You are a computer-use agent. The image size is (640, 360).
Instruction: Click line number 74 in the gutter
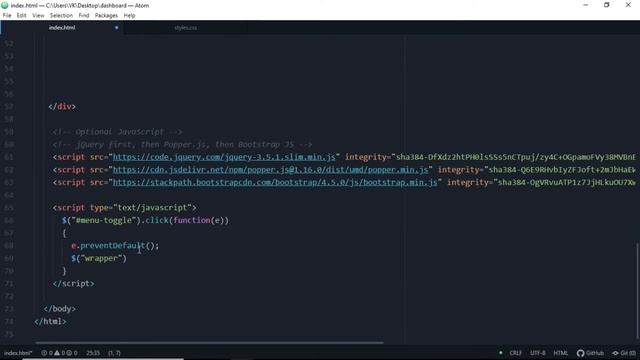[x=9, y=322]
